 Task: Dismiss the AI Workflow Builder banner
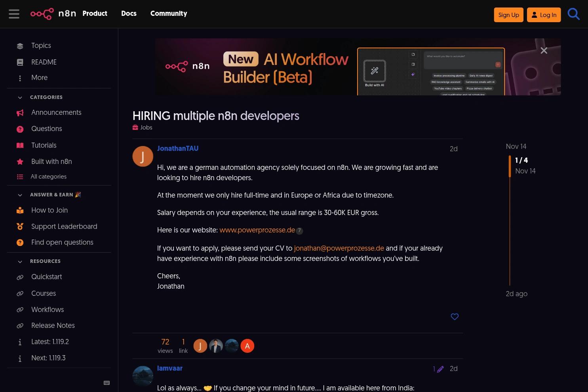pos(544,50)
